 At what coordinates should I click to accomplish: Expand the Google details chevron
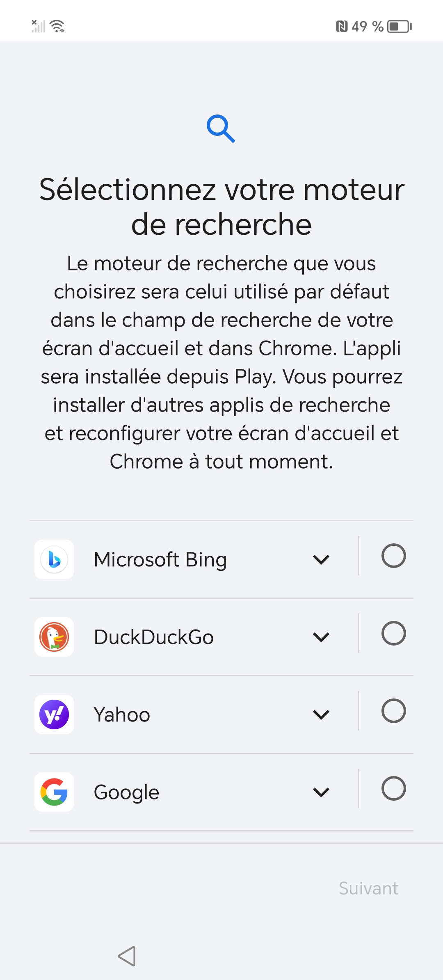(x=321, y=792)
